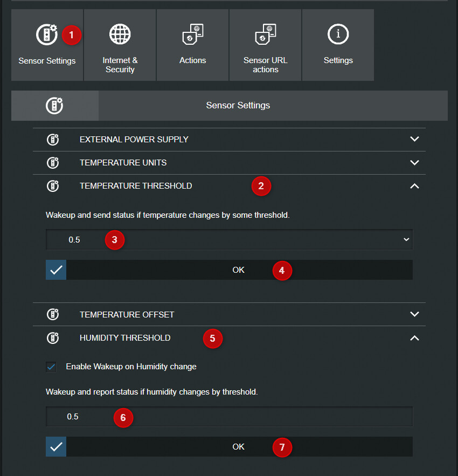Click the humidity threshold 0.5 field

coord(229,417)
